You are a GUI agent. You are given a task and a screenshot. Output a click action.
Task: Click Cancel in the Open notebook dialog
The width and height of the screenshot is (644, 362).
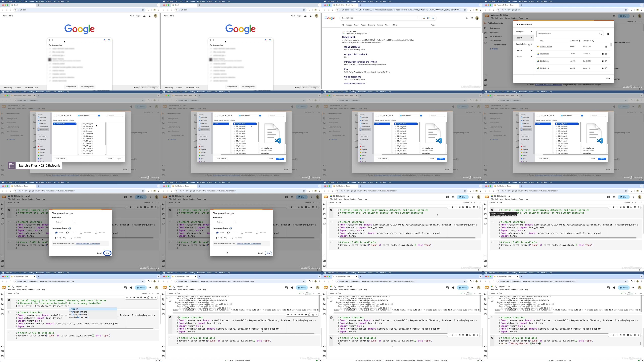(x=608, y=79)
